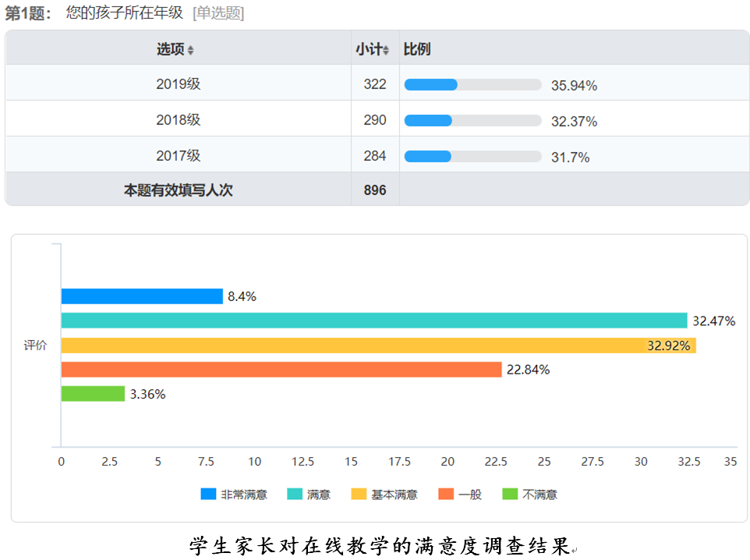
Task: Click the yellow 32.92% bar
Action: click(378, 346)
